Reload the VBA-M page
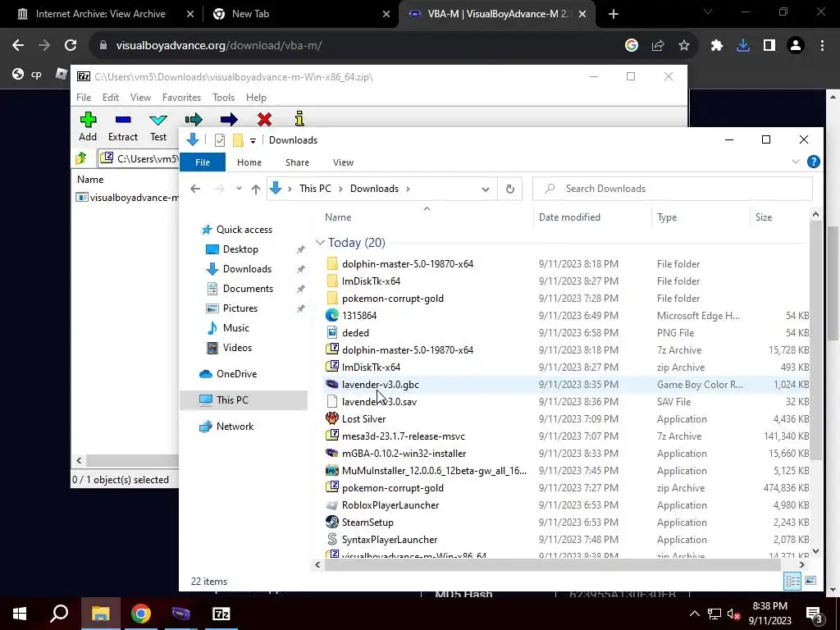This screenshot has width=840, height=630. 71,46
